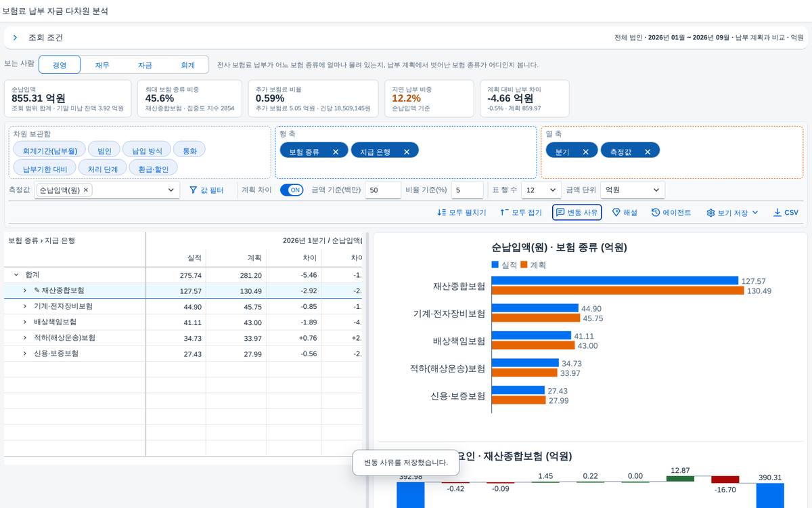Image resolution: width=812 pixels, height=508 pixels.
Task: Edit the 비율 기준(%) input field
Action: point(468,190)
